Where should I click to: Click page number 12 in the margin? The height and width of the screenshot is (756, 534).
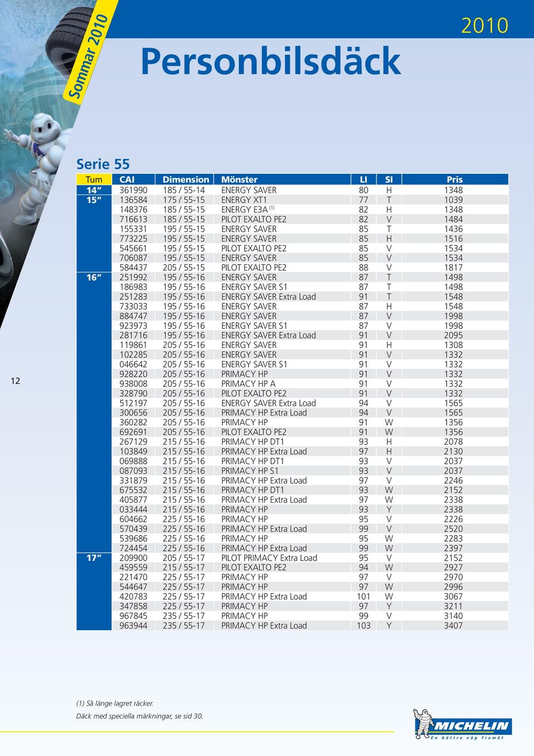tap(15, 381)
